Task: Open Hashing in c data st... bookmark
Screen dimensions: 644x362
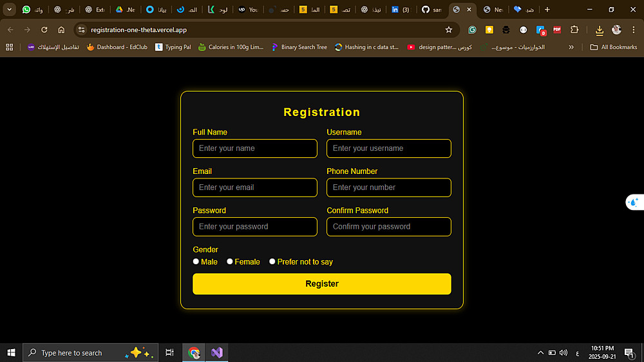Action: pos(366,47)
